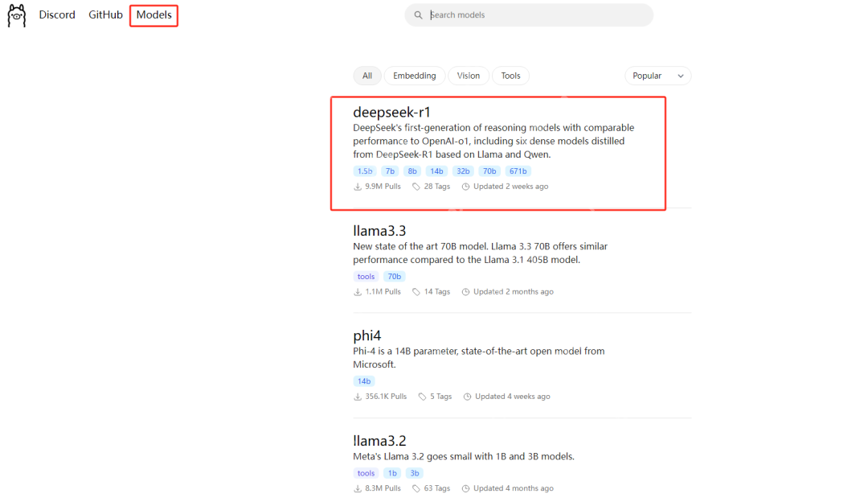This screenshot has width=868, height=502.
Task: Click the clock icon beside Updated 4 weeks ago
Action: click(467, 397)
